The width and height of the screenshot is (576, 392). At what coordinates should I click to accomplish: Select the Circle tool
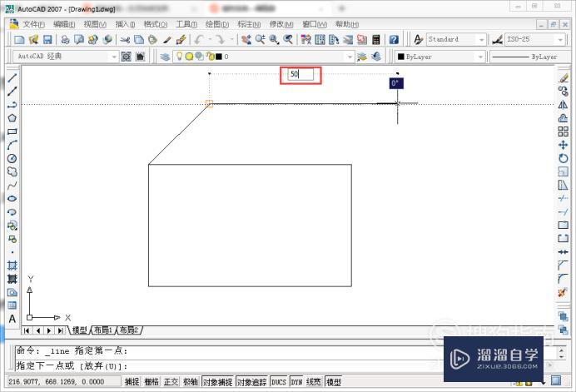(12, 158)
